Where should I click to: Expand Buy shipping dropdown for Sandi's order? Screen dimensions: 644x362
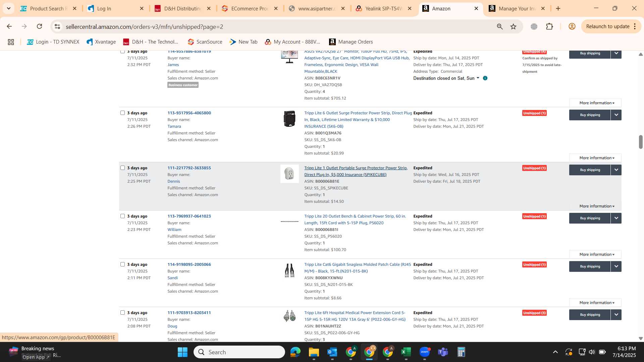tap(616, 266)
